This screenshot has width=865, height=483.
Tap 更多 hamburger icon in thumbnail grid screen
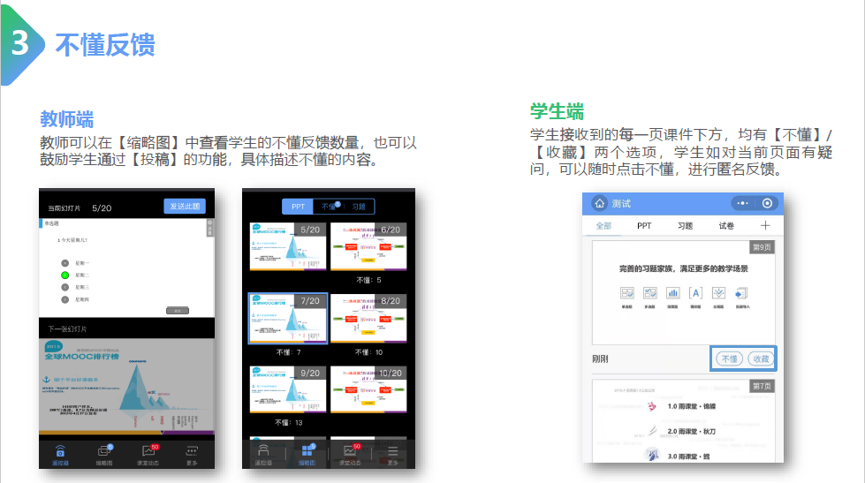[x=393, y=451]
